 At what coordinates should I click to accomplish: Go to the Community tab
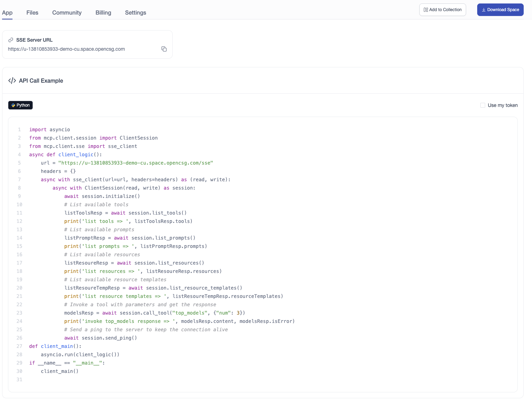67,12
